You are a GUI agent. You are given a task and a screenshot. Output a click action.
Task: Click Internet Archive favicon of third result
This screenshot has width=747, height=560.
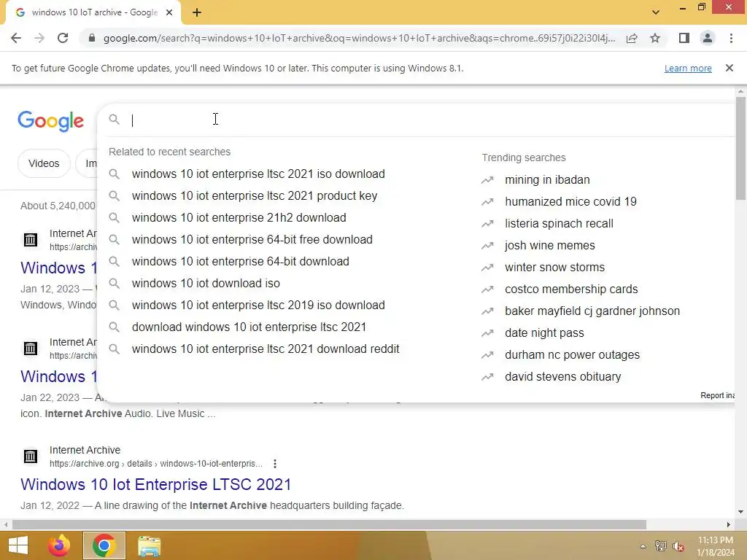coord(31,456)
